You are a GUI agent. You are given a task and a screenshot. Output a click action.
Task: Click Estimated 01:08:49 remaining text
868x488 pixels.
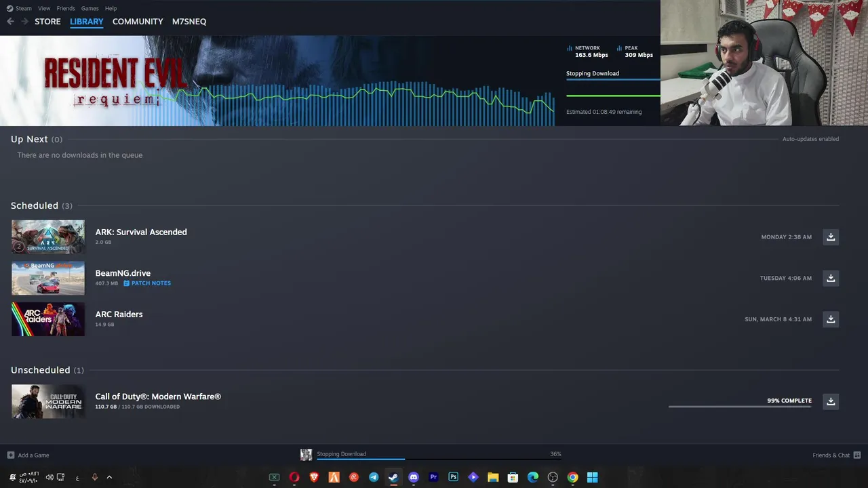pyautogui.click(x=604, y=112)
